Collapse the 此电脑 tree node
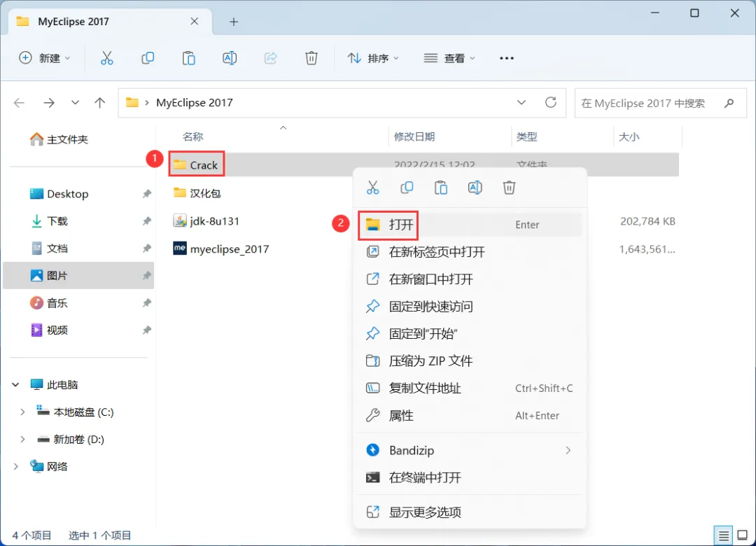This screenshot has height=546, width=756. (x=15, y=384)
